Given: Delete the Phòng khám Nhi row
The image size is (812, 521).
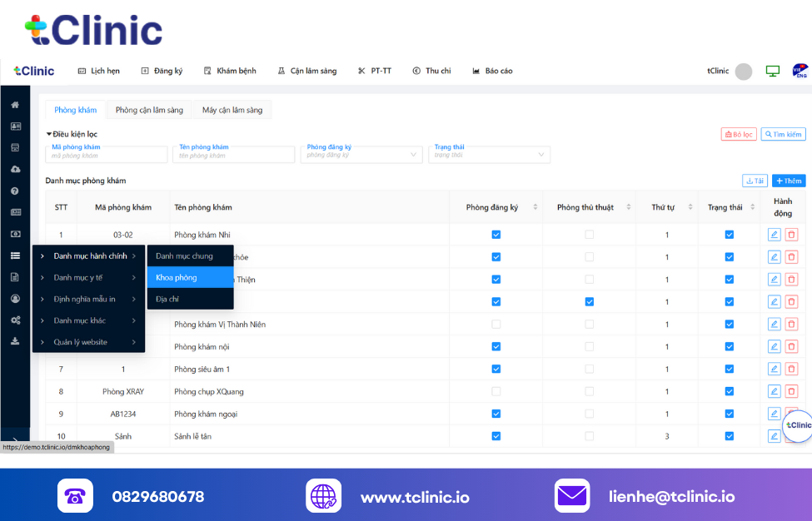Looking at the screenshot, I should [x=791, y=235].
